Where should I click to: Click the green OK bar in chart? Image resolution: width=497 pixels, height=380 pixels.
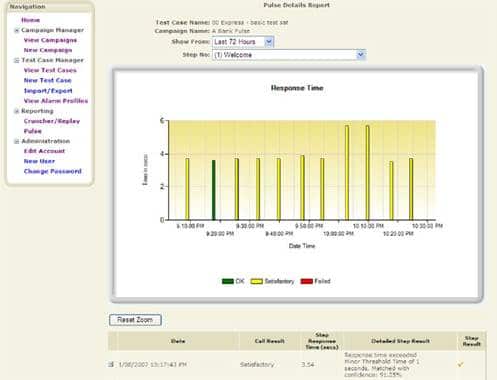(214, 190)
